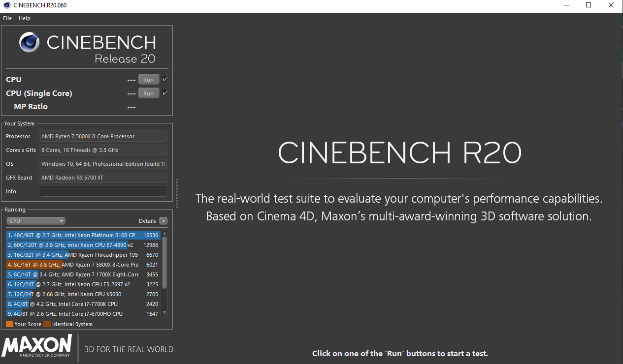
Task: Open the File menu
Action: tap(7, 18)
